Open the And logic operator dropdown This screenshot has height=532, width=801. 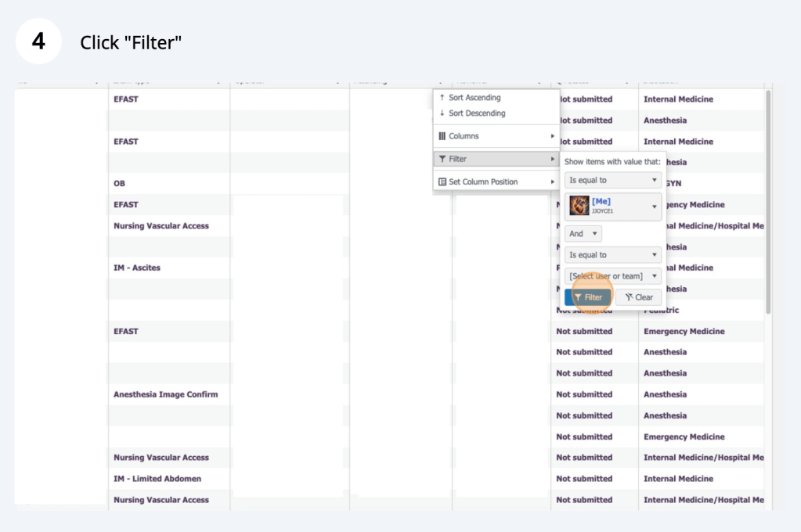click(x=583, y=234)
